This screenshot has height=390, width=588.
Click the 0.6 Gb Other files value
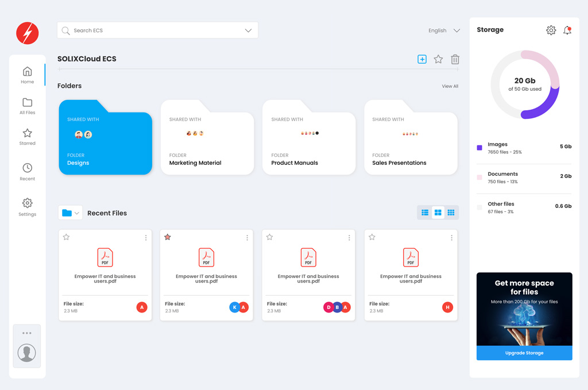pos(563,206)
